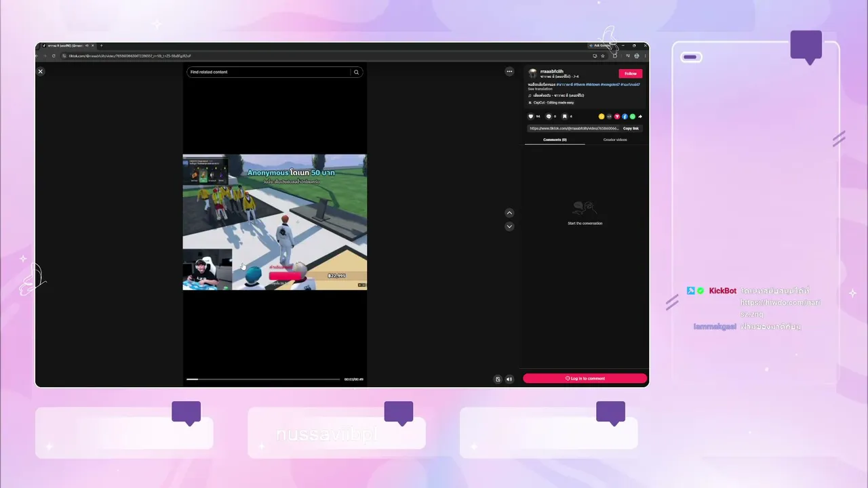
Task: Open the rraaabfcllh username link
Action: (x=552, y=71)
